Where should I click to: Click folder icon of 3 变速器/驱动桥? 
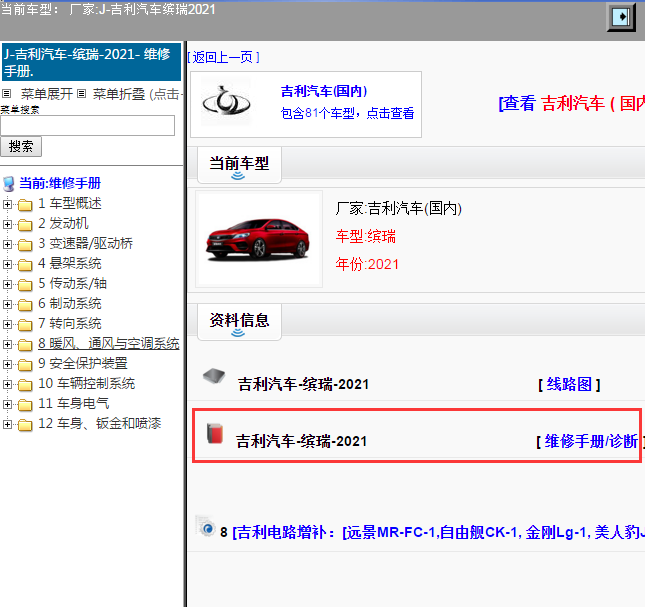pyautogui.click(x=25, y=245)
